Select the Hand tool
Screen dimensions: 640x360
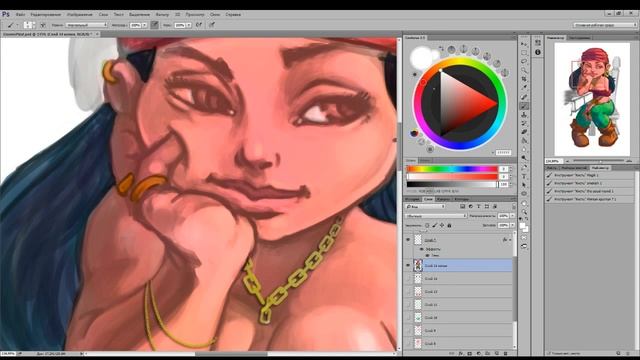(x=524, y=203)
